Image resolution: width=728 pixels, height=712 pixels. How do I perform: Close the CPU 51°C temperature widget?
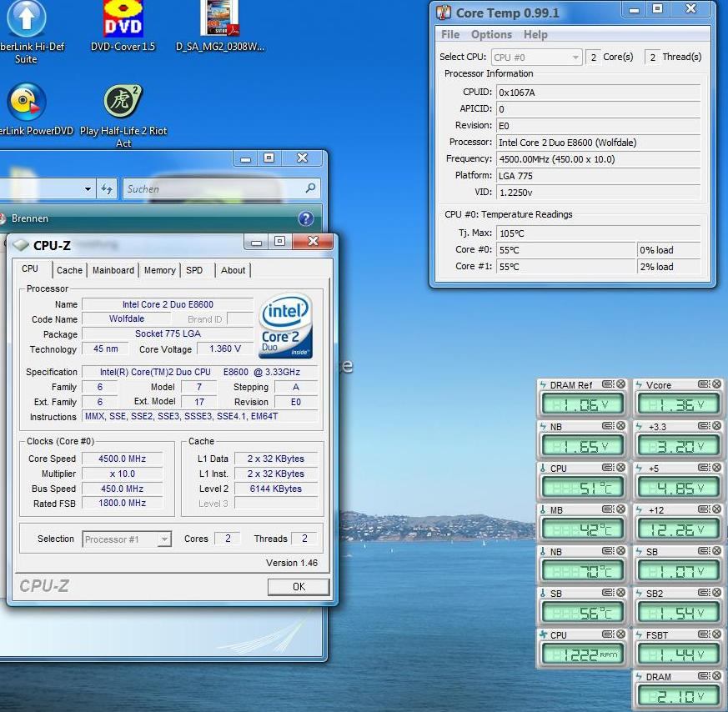(x=620, y=468)
